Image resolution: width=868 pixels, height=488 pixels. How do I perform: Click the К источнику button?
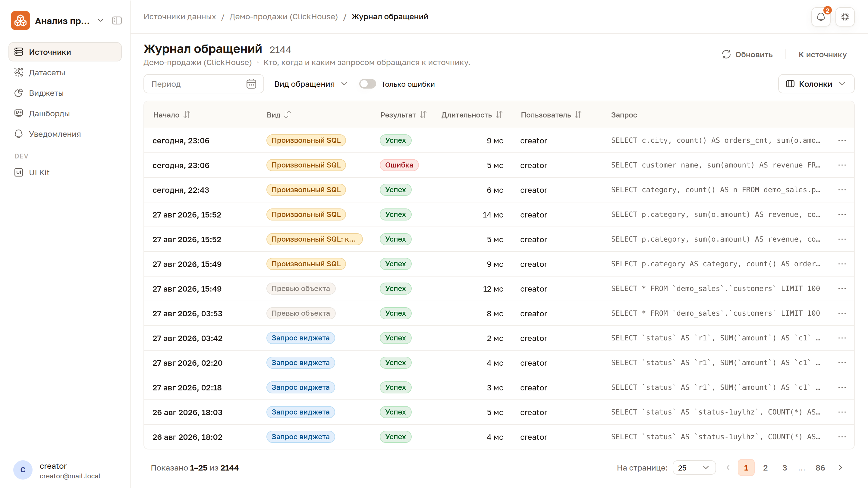(x=822, y=54)
